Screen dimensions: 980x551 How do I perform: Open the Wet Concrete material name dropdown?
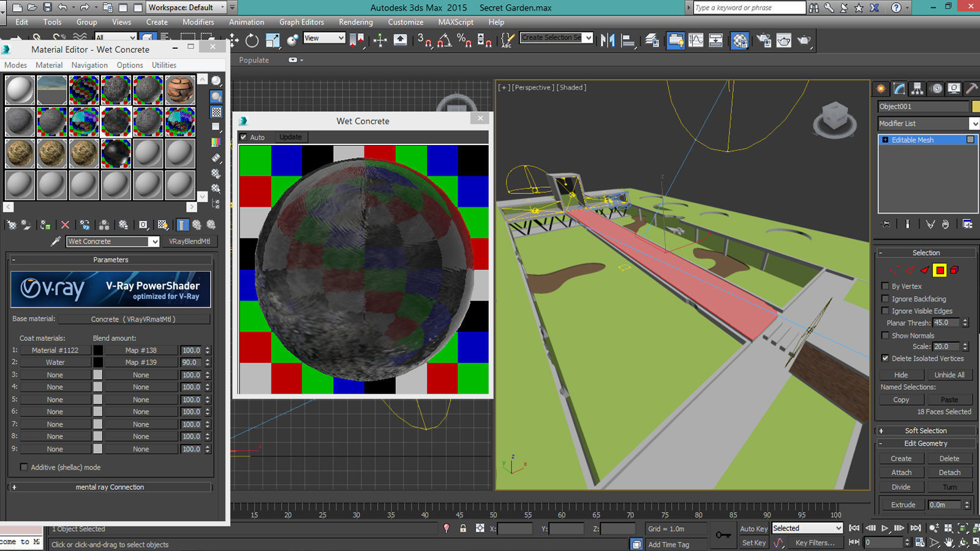tap(113, 241)
